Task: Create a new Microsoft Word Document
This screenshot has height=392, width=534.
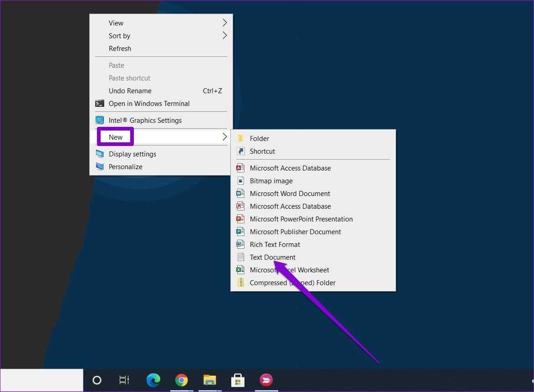Action: point(290,194)
